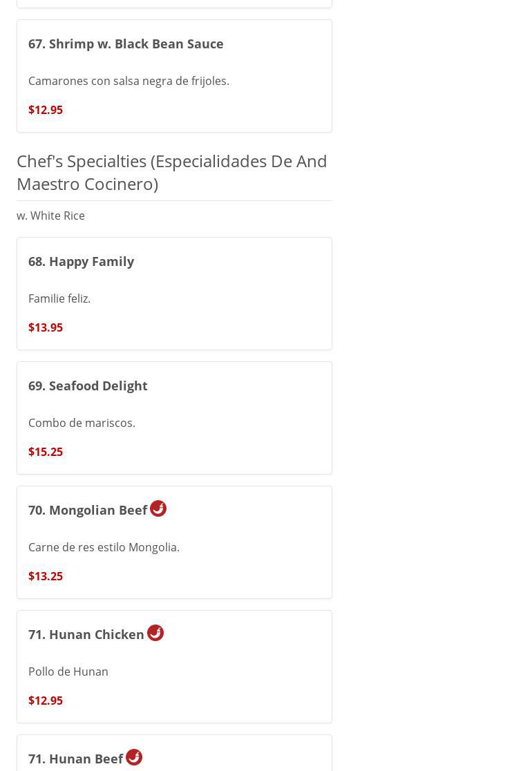Click the 'Combo de mariscos.' description
This screenshot has width=532, height=771.
82,423
